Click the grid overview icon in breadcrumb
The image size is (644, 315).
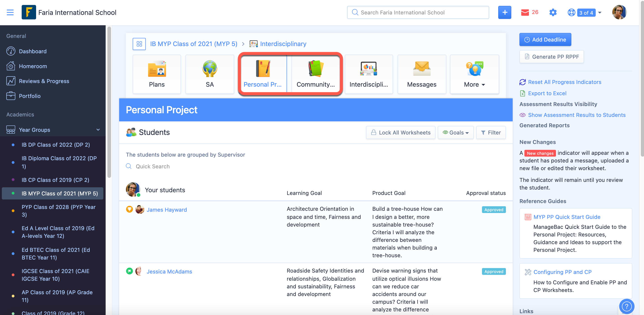coord(139,44)
